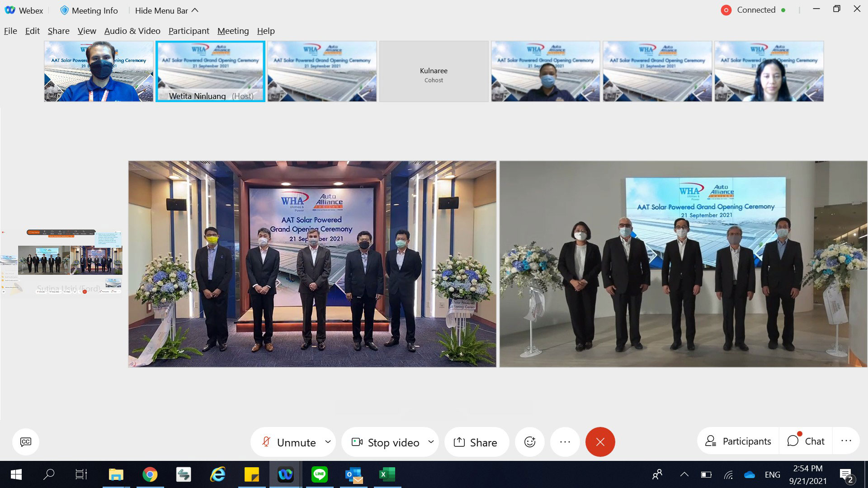The width and height of the screenshot is (868, 488).
Task: Open the Meeting menu
Action: click(233, 31)
